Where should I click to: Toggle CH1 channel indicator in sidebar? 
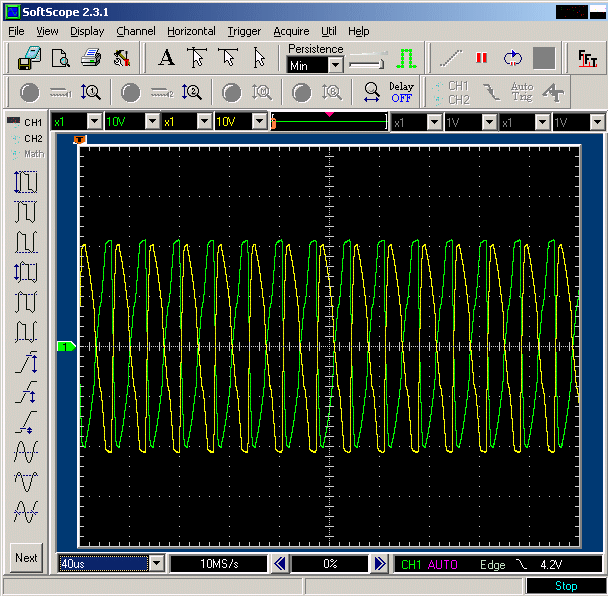click(x=25, y=122)
